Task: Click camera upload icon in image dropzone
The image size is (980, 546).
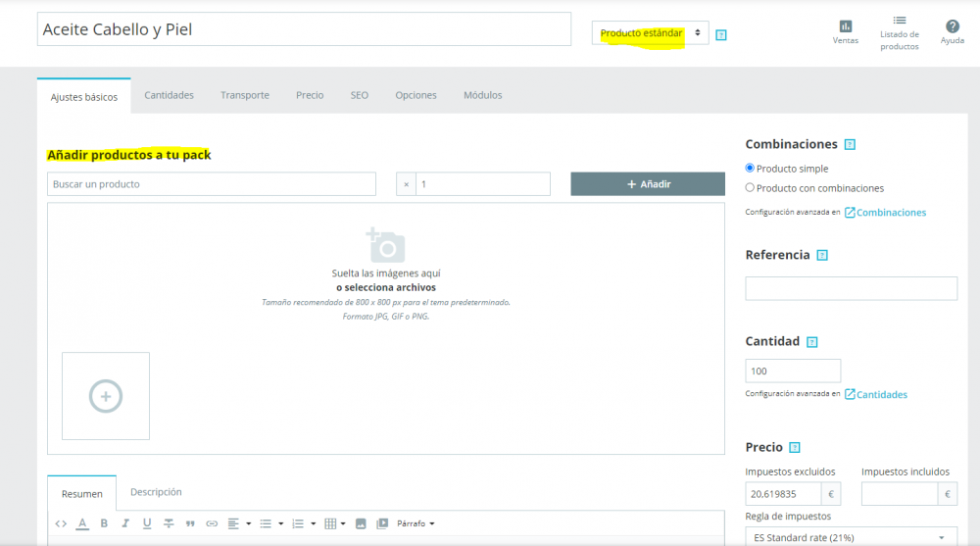Action: point(385,245)
